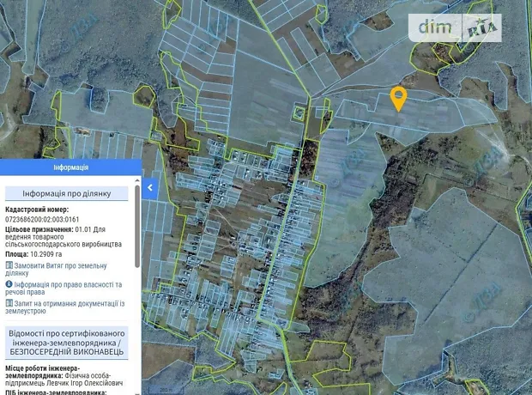532x395 pixels.
Task: Click the information panel's vertical scrollbar
Action: pyautogui.click(x=137, y=223)
